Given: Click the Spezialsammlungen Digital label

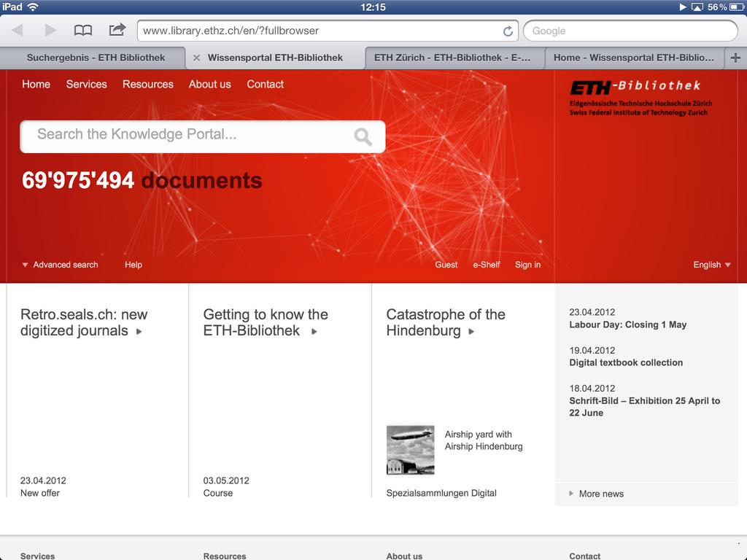Looking at the screenshot, I should [441, 494].
